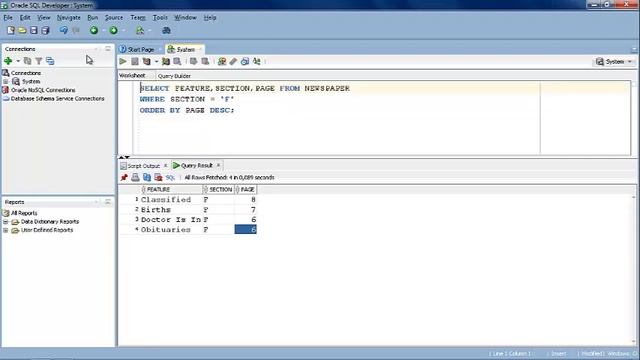Click the Save All icon in main toolbar
Viewport: 640px width, 360px height.
[x=45, y=30]
